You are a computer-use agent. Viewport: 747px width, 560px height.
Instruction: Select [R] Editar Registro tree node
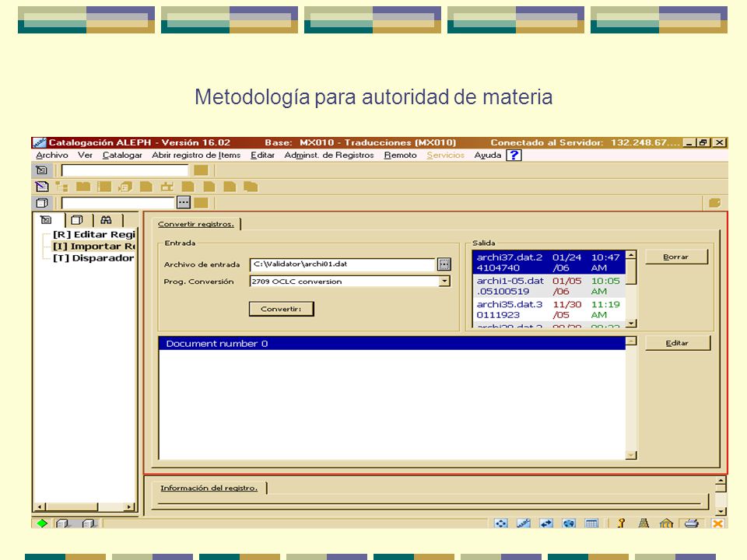tap(94, 234)
